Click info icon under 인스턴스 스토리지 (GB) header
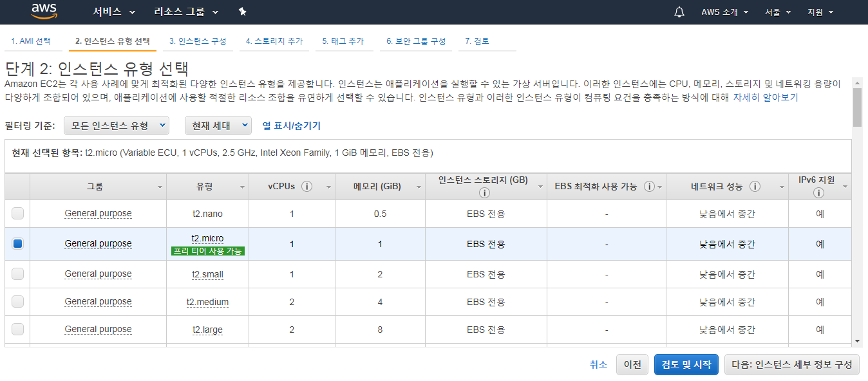The width and height of the screenshot is (868, 381). coord(486,193)
